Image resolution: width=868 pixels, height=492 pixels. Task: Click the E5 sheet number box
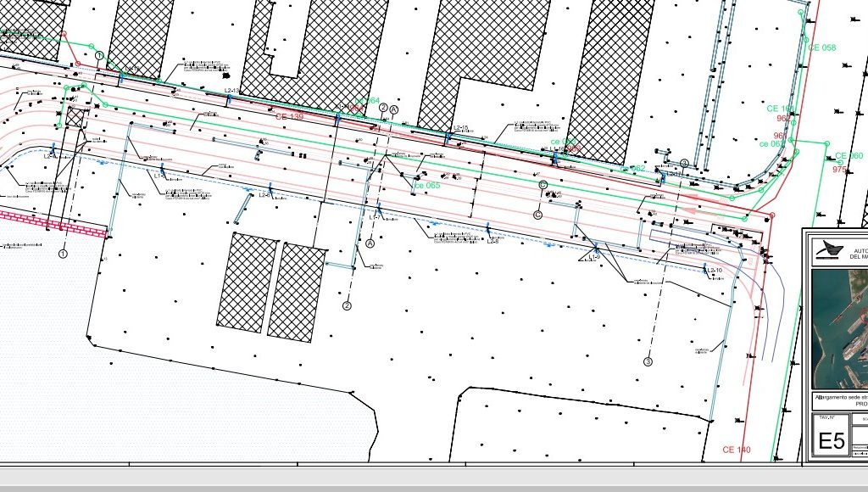[x=830, y=442]
